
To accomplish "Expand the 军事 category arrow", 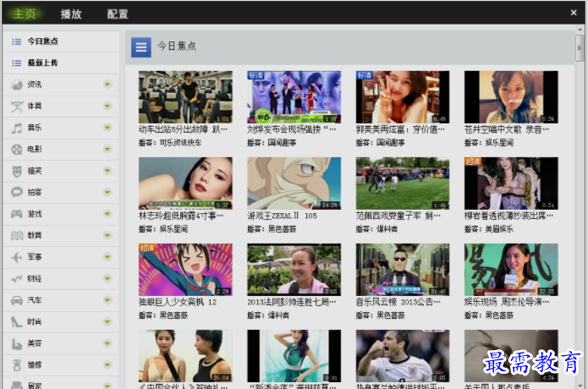I will coord(107,257).
